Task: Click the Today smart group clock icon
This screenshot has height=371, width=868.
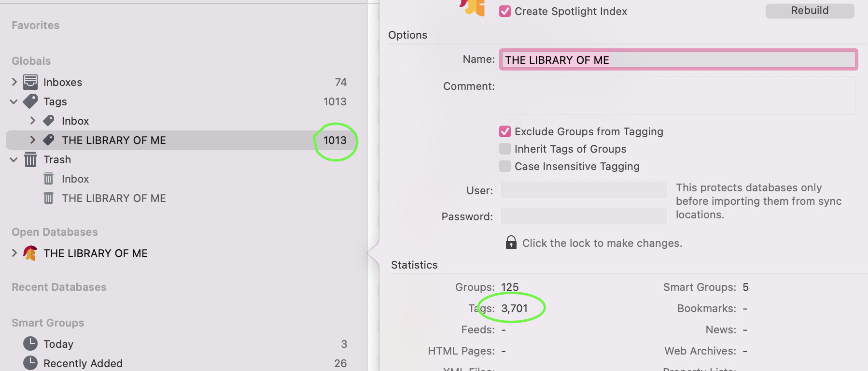Action: point(30,343)
